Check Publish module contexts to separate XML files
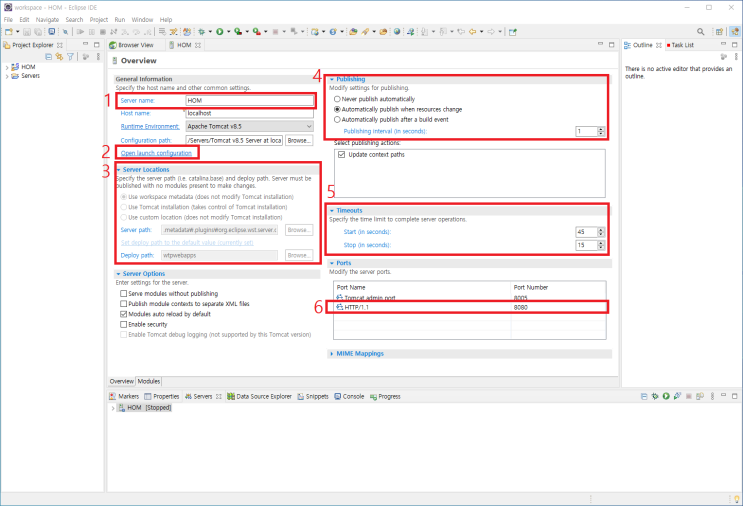This screenshot has width=743, height=506. coord(124,304)
